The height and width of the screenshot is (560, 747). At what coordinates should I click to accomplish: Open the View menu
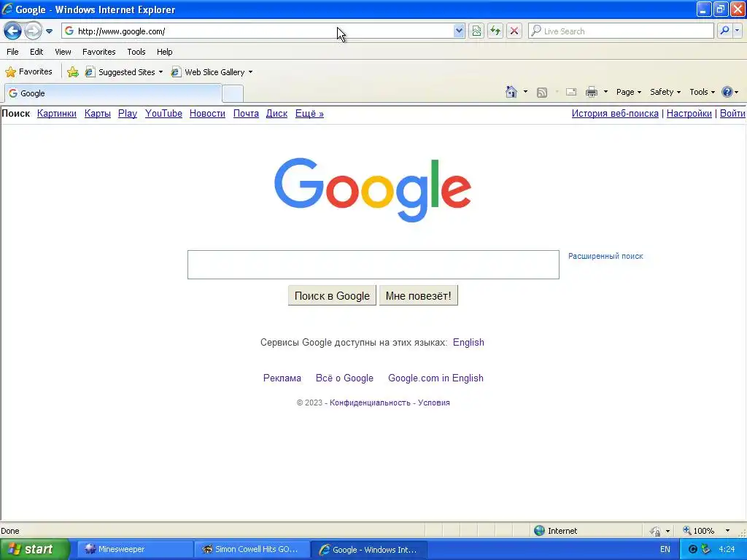click(63, 52)
